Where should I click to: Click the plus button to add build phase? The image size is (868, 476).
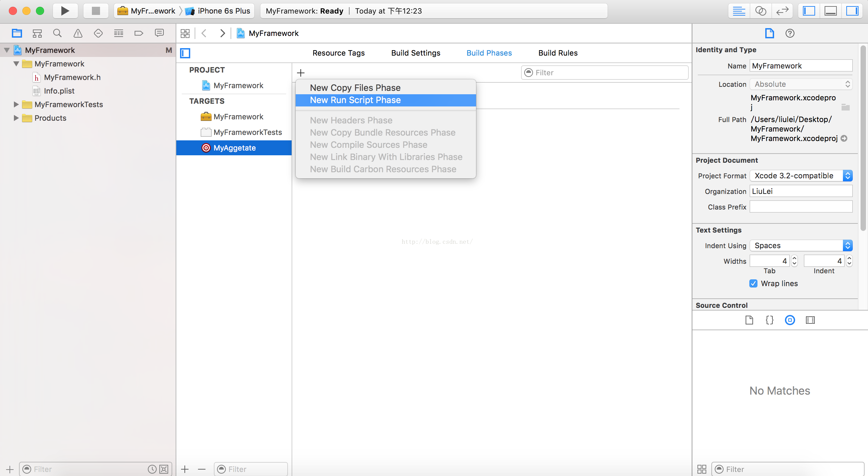pos(300,73)
